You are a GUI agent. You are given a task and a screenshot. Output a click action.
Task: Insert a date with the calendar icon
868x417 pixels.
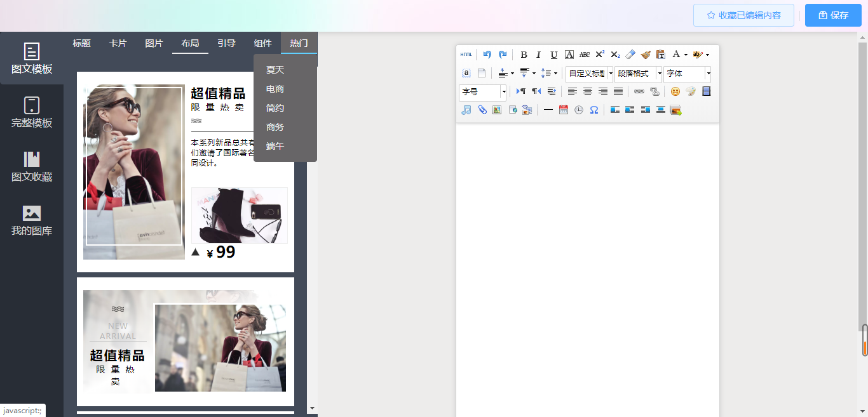point(564,110)
